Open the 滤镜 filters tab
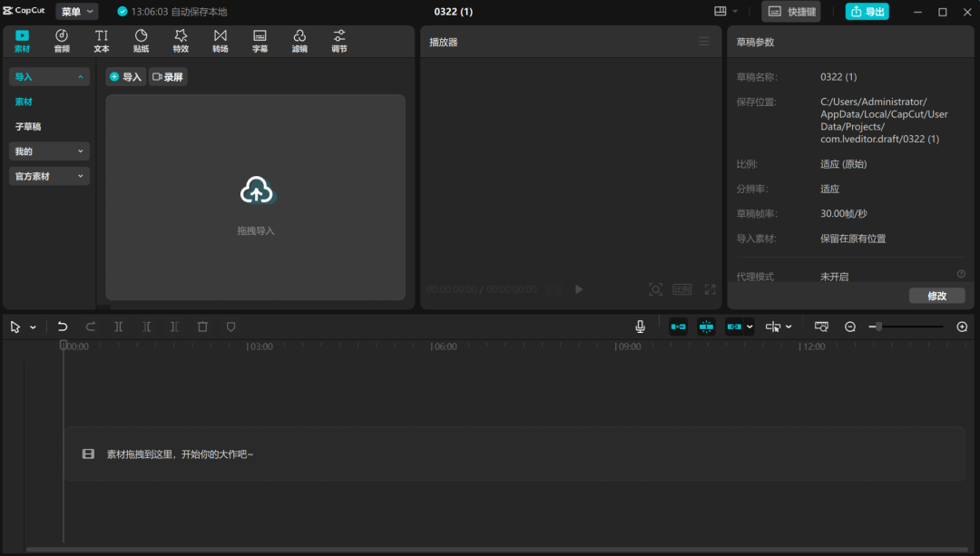Screen dimensions: 980x556 click(x=299, y=41)
